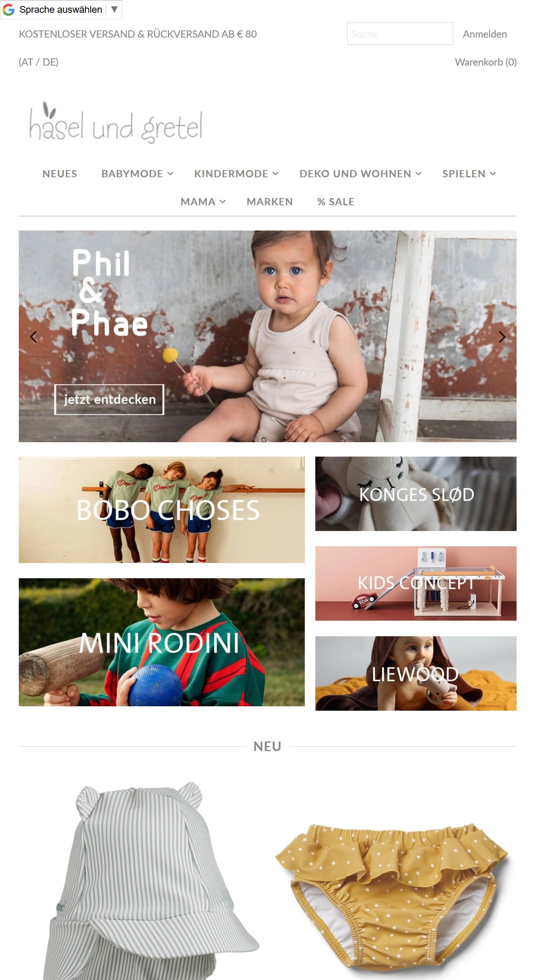Image resolution: width=535 pixels, height=980 pixels.
Task: Expand the Mama menu
Action: tap(203, 202)
